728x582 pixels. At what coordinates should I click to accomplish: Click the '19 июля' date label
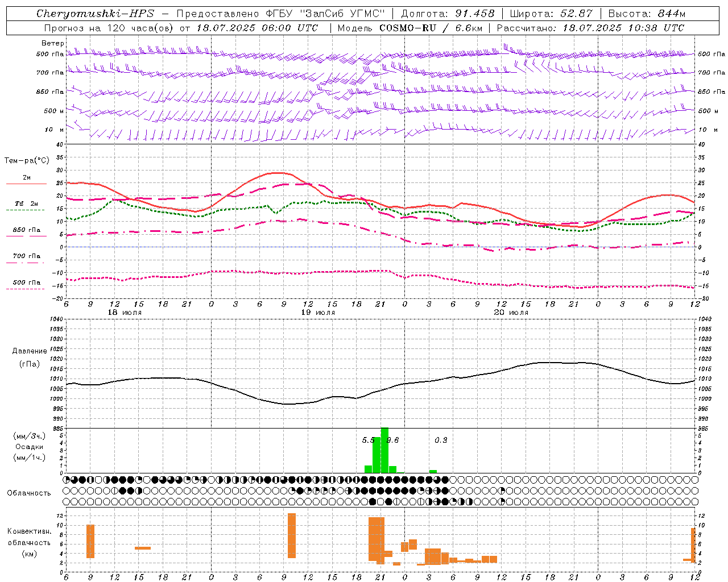[x=318, y=313]
